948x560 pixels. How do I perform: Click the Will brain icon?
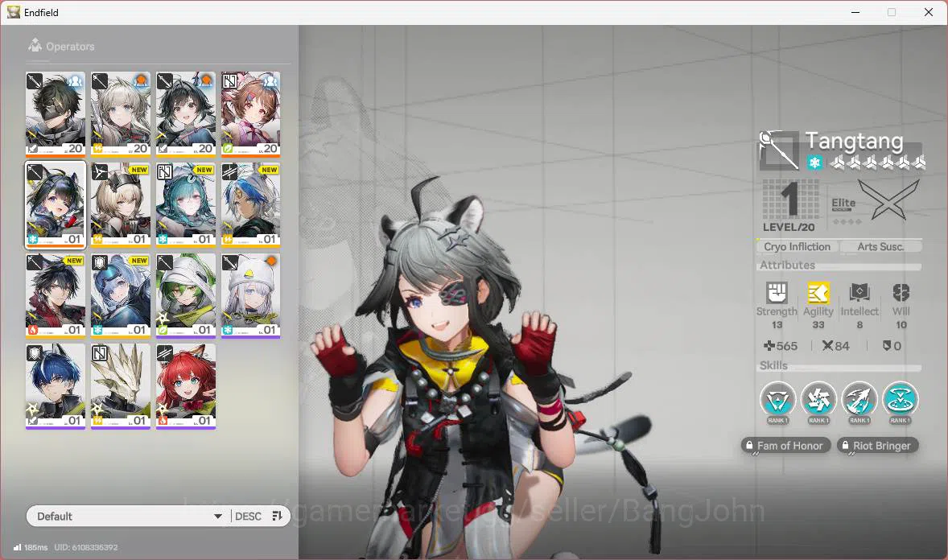coord(901,293)
